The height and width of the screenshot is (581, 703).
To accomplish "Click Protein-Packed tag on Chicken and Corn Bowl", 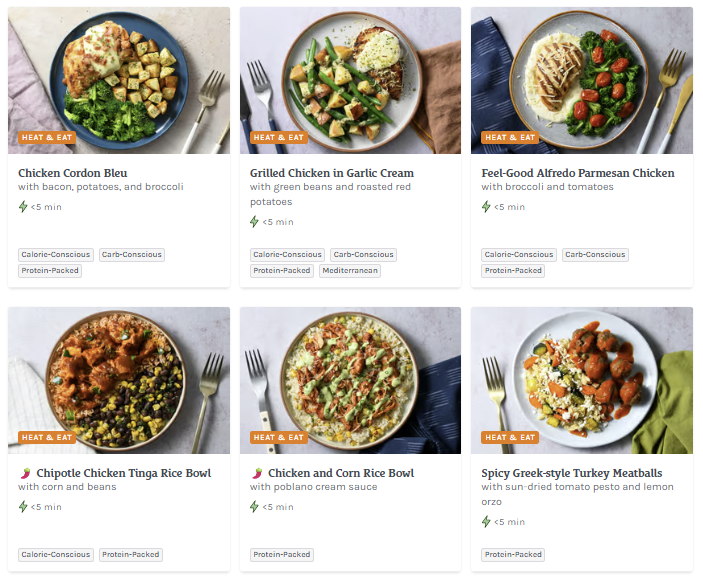I will pyautogui.click(x=282, y=555).
